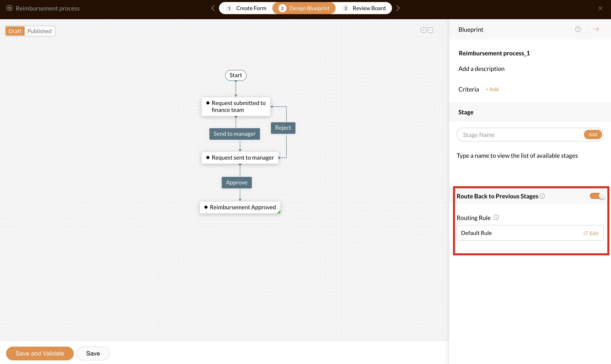Click Save and Validate button
This screenshot has height=364, width=611.
40,353
